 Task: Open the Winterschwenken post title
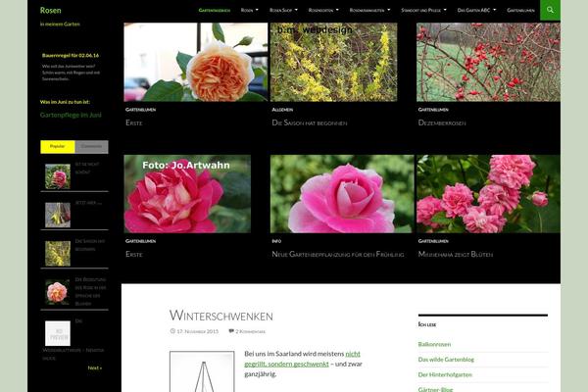click(x=221, y=316)
